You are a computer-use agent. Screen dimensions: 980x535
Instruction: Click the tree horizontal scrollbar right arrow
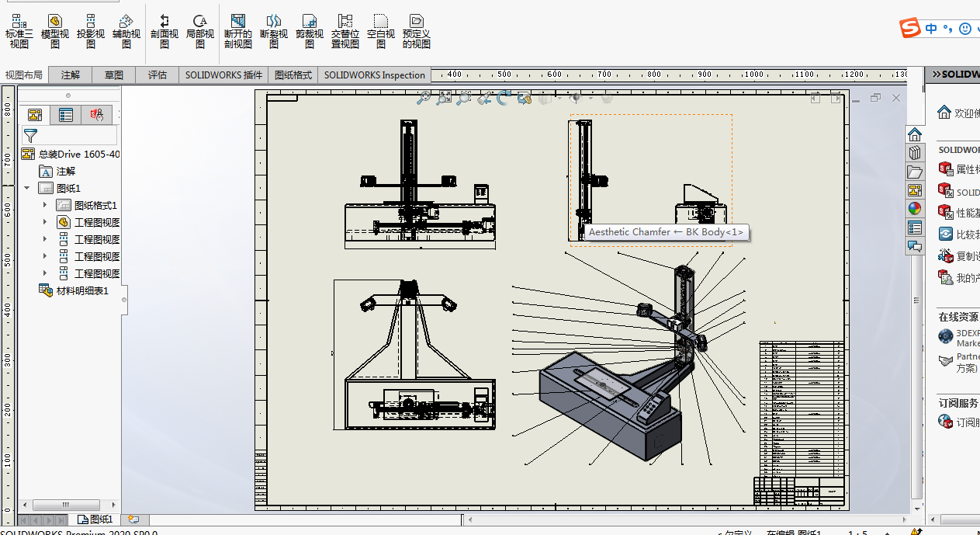point(114,505)
